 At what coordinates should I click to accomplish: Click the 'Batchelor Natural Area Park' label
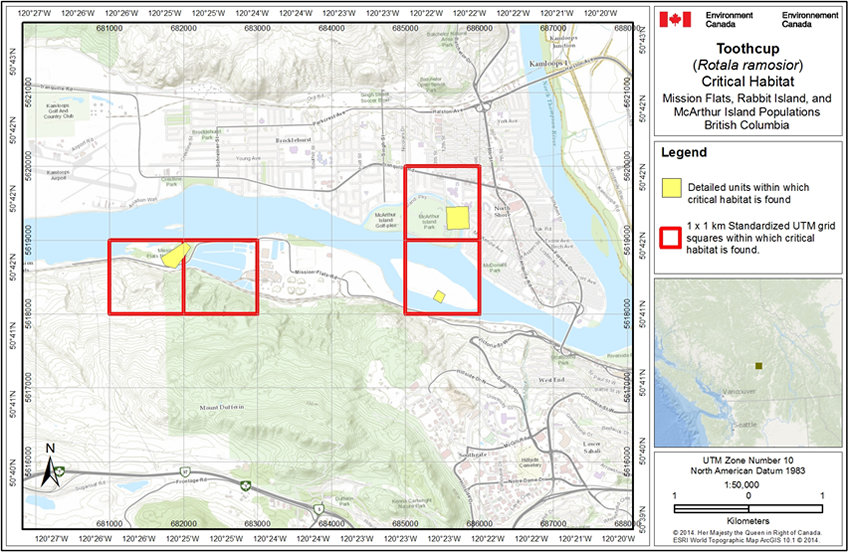click(x=447, y=39)
